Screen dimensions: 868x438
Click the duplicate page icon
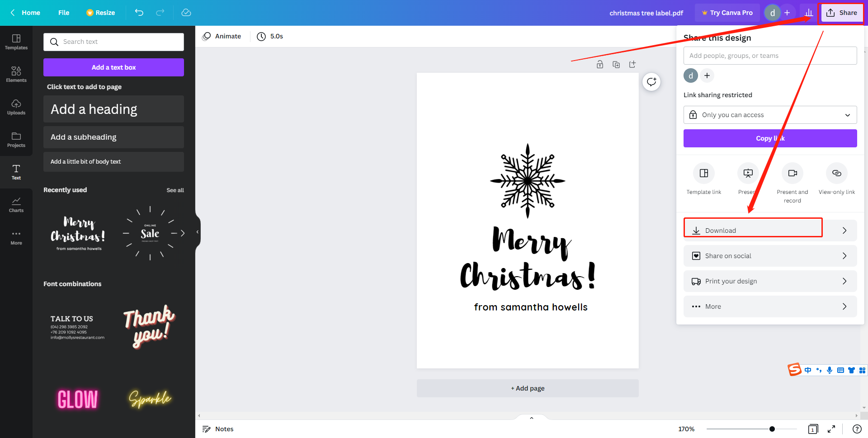click(x=616, y=64)
